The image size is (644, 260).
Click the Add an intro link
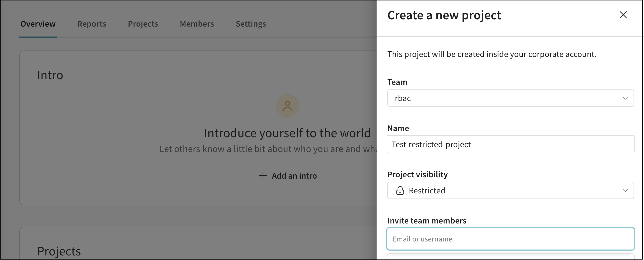pos(294,176)
